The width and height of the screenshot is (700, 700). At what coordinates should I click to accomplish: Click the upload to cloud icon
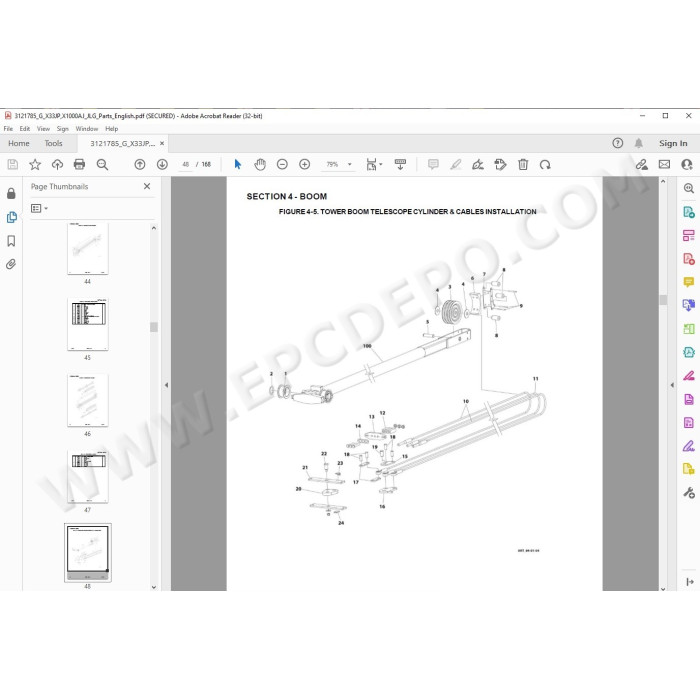click(57, 165)
